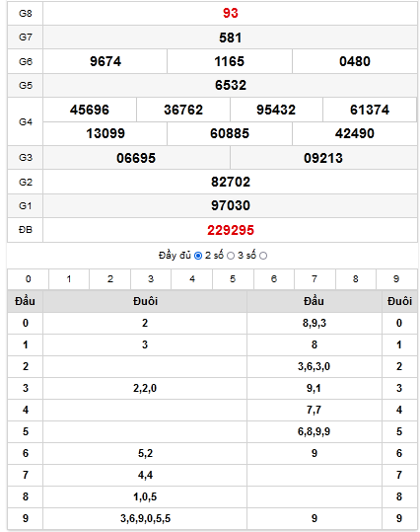Click digit filter tab 9

pos(396,279)
